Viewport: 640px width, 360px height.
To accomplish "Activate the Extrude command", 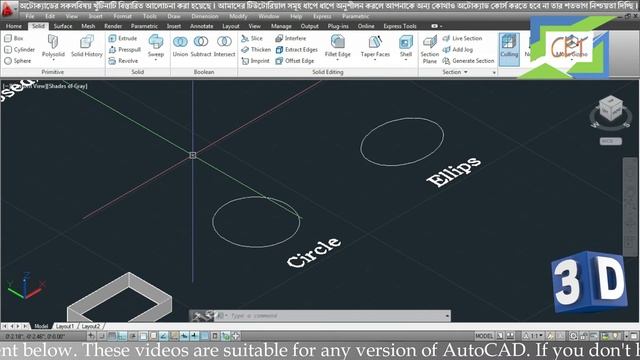I will coord(123,38).
